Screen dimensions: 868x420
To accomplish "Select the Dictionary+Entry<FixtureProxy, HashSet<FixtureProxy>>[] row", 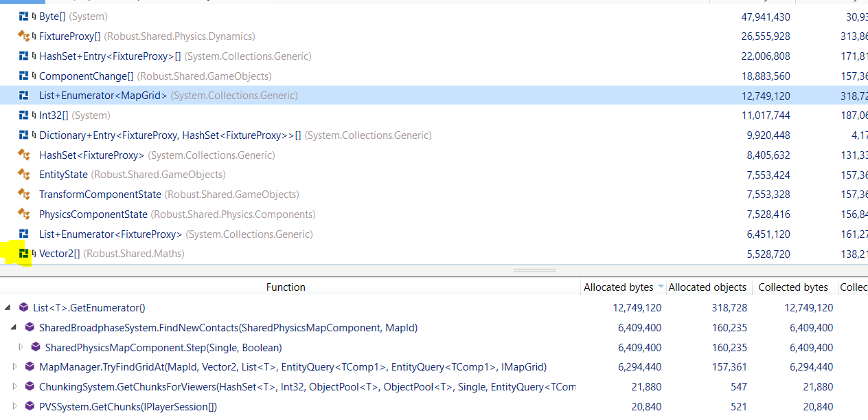I will click(x=434, y=135).
